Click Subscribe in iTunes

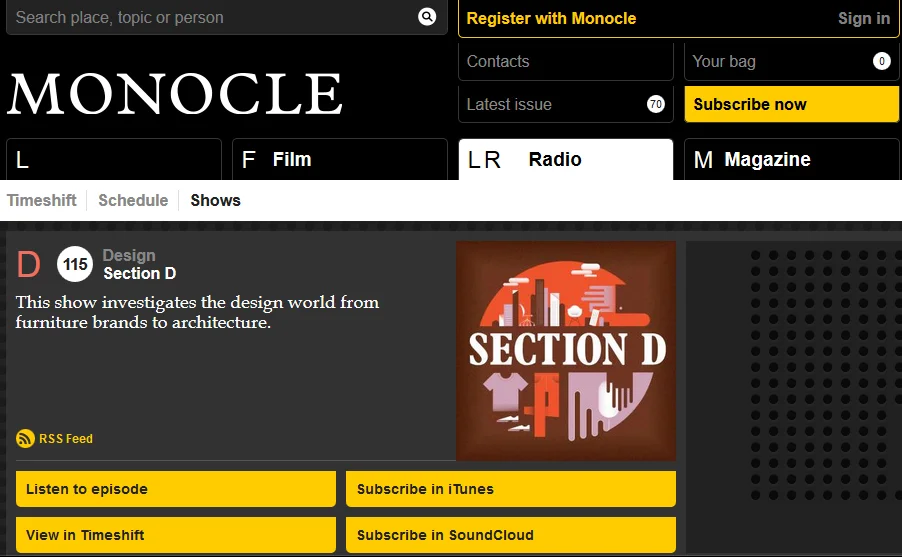(511, 489)
